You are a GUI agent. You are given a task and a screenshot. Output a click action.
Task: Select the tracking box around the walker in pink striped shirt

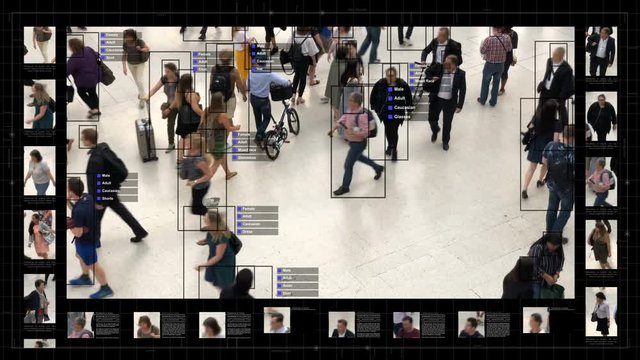[x=358, y=141]
